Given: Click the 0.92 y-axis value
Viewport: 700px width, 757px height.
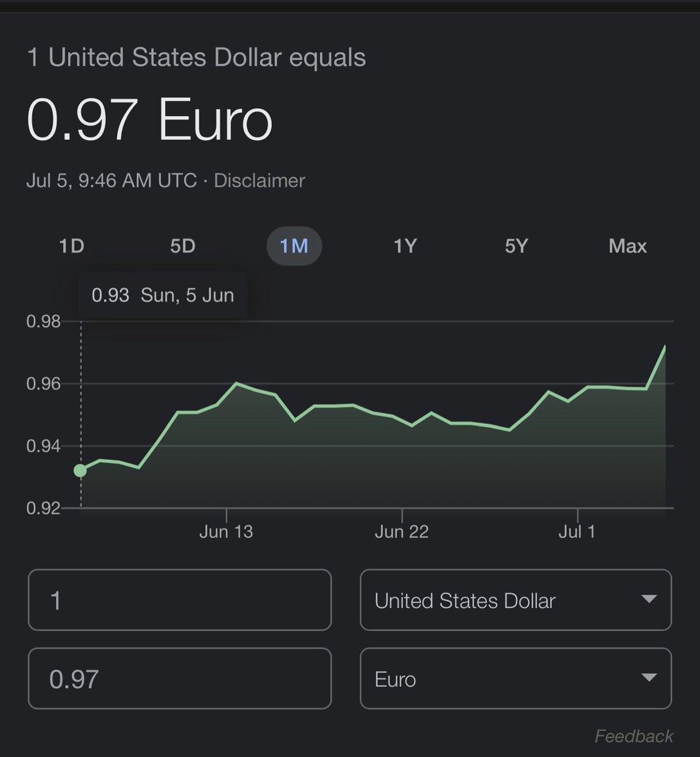Looking at the screenshot, I should point(44,508).
